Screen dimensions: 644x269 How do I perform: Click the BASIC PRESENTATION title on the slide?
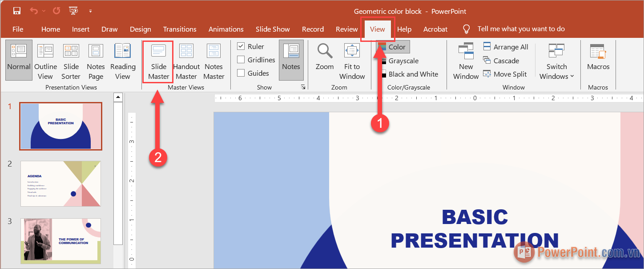475,228
